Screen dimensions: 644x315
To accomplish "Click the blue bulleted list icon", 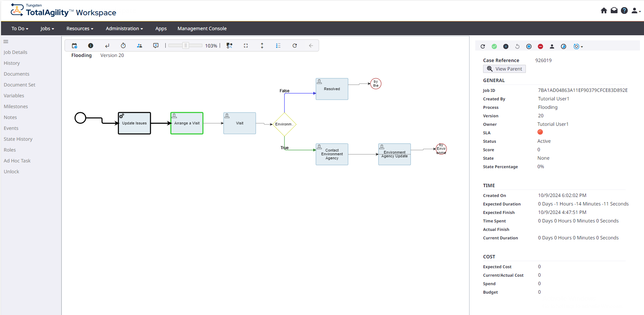I will click(x=278, y=46).
